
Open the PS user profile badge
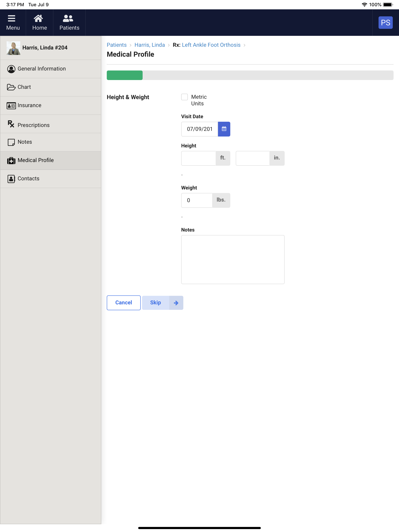pyautogui.click(x=386, y=23)
